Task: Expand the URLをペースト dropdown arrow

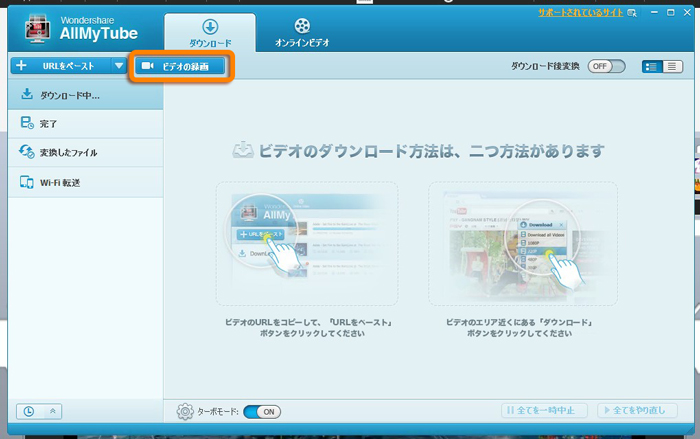Action: pos(119,66)
